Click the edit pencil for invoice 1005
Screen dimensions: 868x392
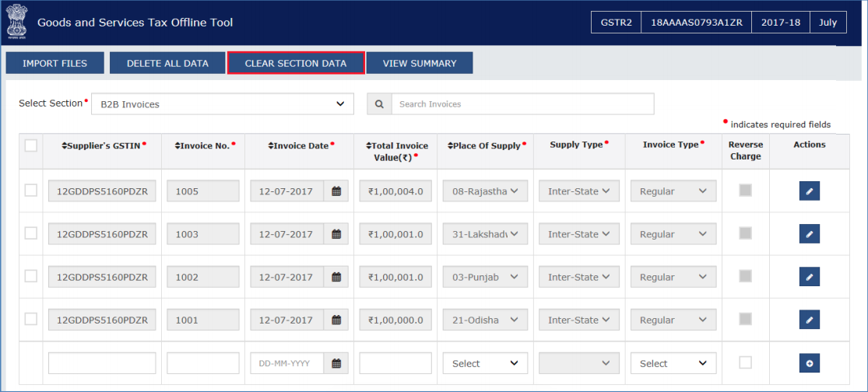click(x=810, y=191)
